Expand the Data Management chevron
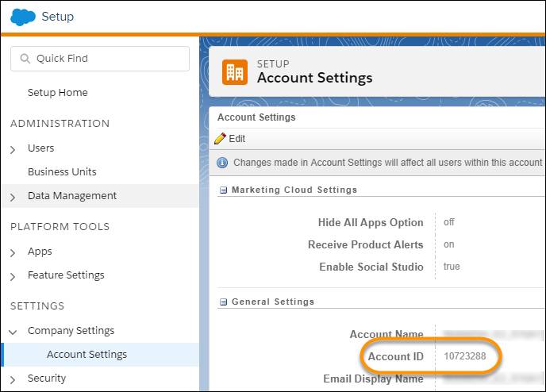546x392 pixels. click(x=13, y=198)
